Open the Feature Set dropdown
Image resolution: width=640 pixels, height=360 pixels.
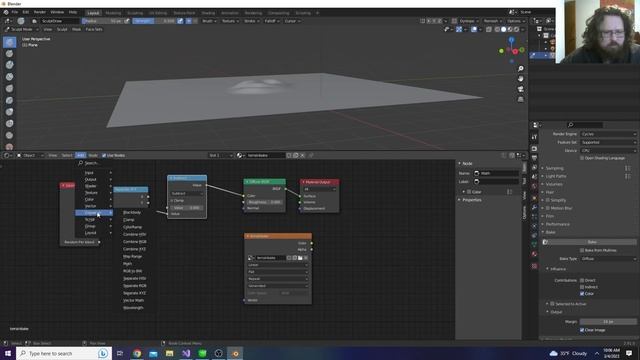tap(608, 142)
